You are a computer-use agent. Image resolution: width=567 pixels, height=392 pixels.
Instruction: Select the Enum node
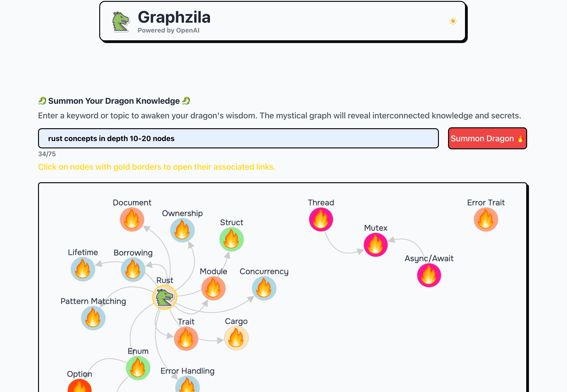click(x=138, y=368)
